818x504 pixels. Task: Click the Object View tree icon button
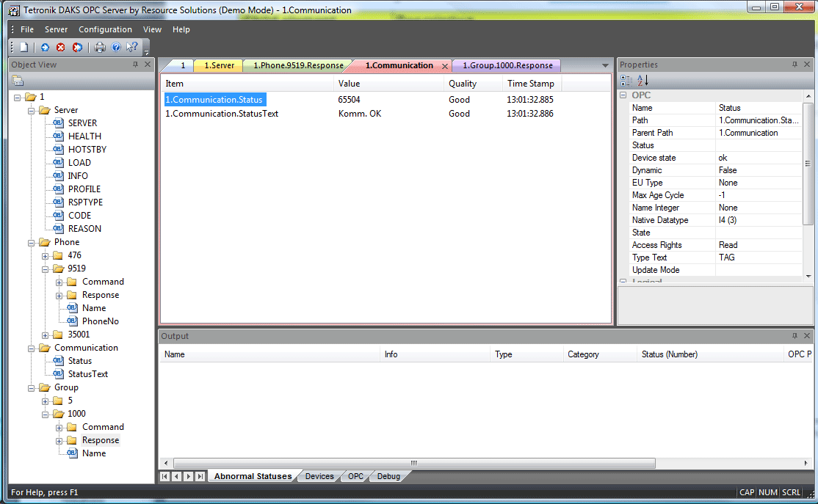point(18,80)
